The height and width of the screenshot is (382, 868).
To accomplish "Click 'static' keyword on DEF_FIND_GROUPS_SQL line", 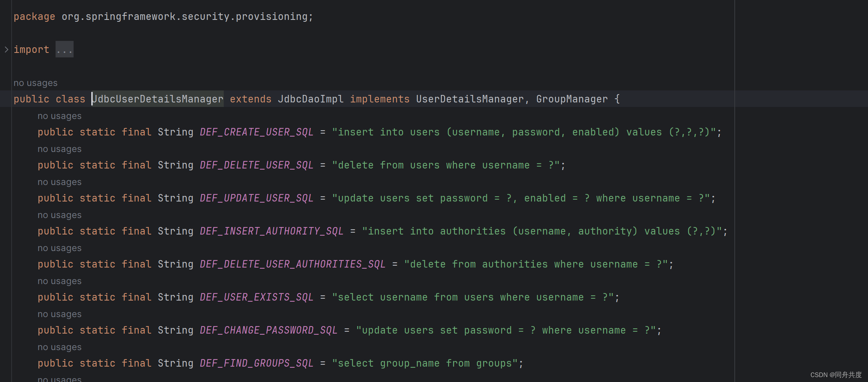I will click(98, 363).
